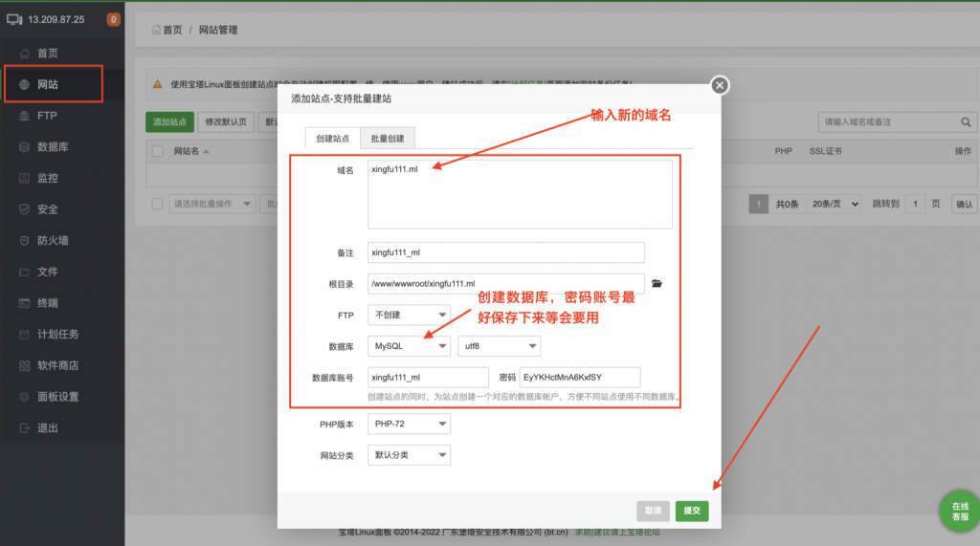Click the 首页 breadcrumb link

[x=172, y=30]
